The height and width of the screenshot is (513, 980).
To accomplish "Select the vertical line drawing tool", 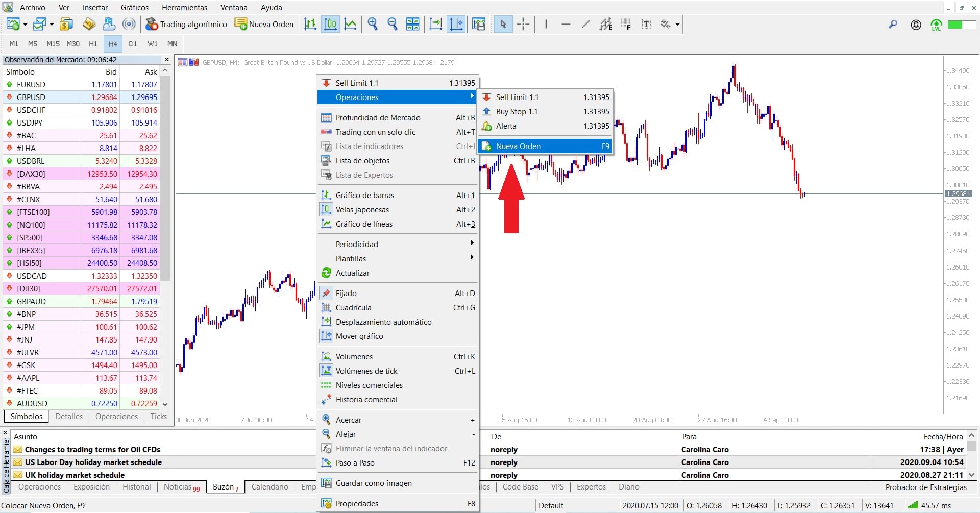I will [546, 24].
